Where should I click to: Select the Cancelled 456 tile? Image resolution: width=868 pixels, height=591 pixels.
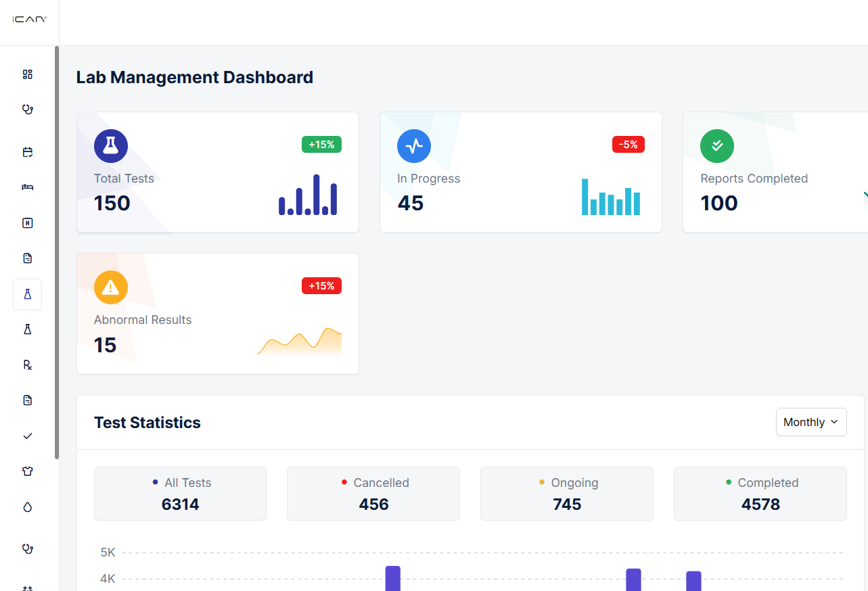pos(373,494)
